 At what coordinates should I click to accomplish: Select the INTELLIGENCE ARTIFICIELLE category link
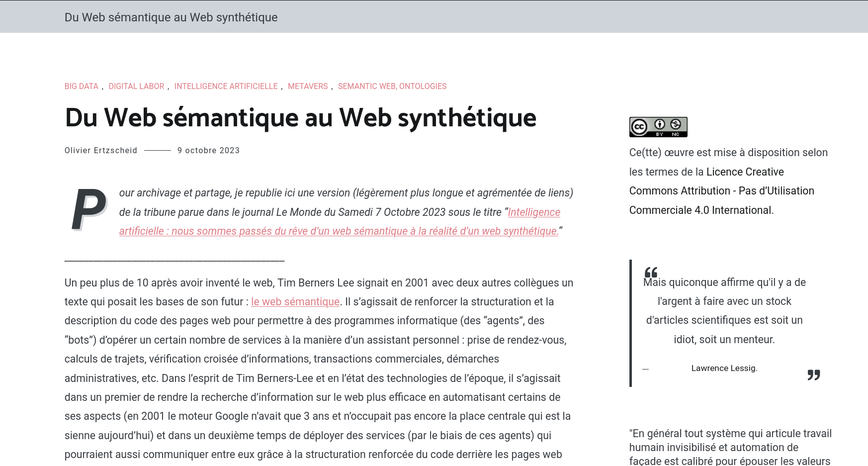tap(226, 87)
